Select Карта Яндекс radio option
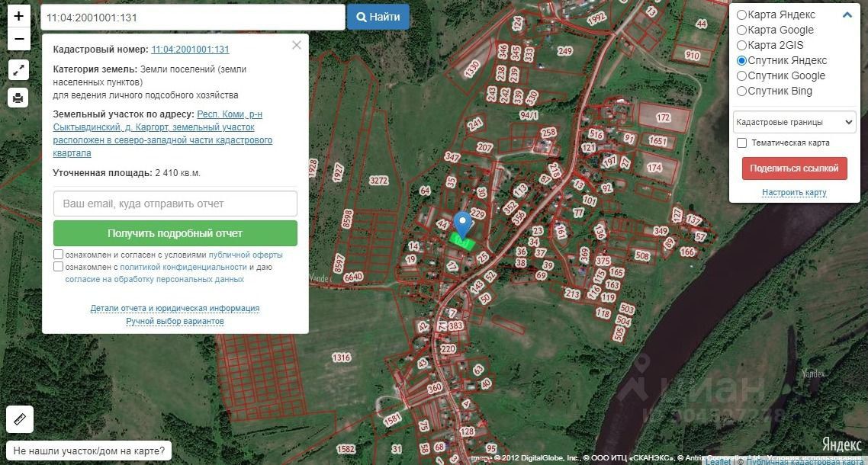The image size is (868, 465). (742, 15)
